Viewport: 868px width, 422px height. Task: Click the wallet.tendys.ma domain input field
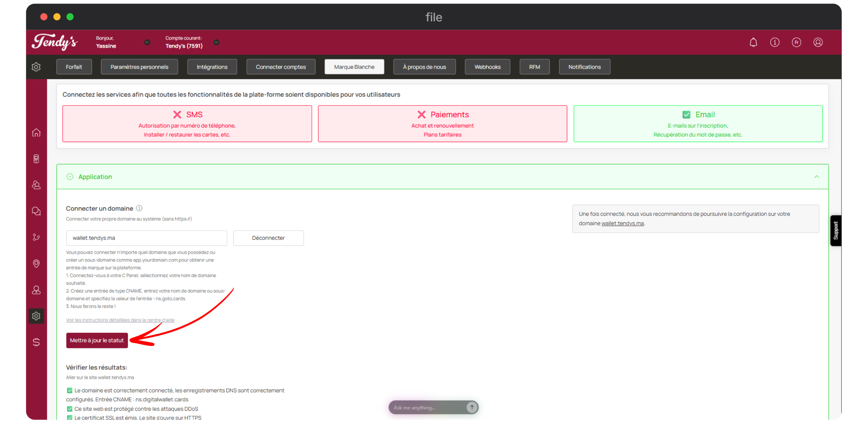[x=147, y=238]
